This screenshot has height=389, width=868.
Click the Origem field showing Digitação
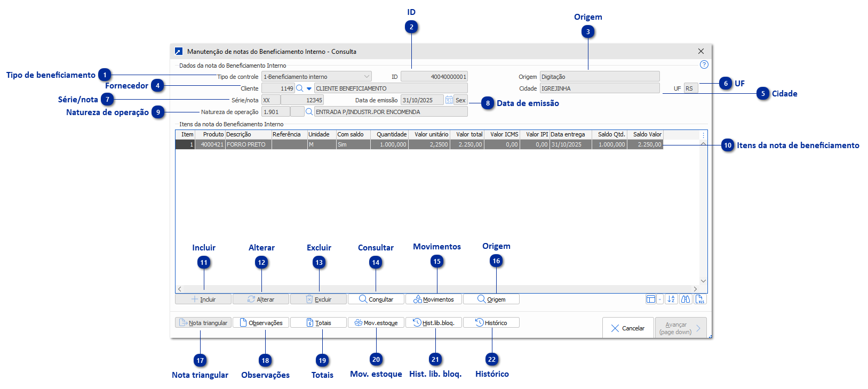click(600, 77)
